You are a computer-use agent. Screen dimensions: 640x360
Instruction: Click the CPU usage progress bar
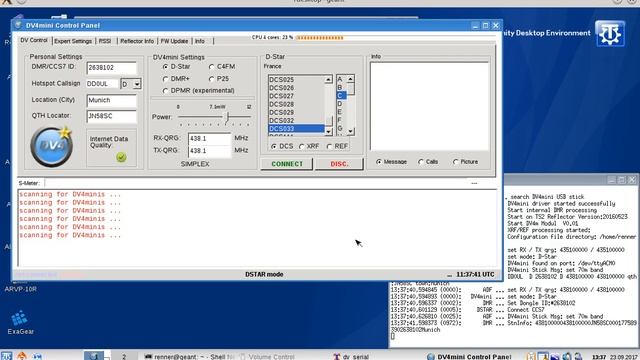(x=320, y=38)
